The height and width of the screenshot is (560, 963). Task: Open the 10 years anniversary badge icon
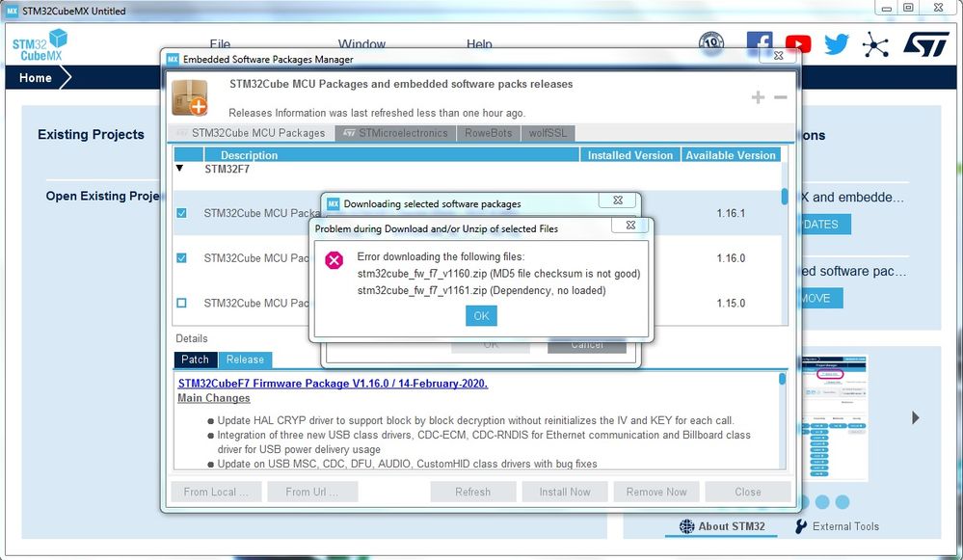click(711, 43)
